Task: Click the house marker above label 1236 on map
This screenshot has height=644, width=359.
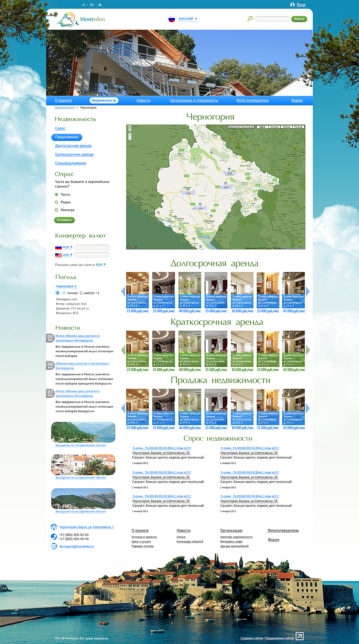Action: [x=230, y=169]
